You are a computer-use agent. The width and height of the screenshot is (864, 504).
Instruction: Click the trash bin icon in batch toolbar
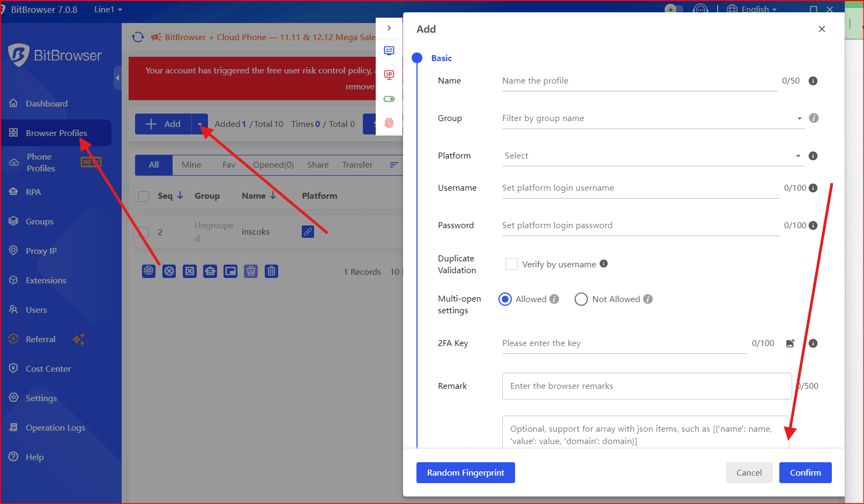(x=272, y=271)
